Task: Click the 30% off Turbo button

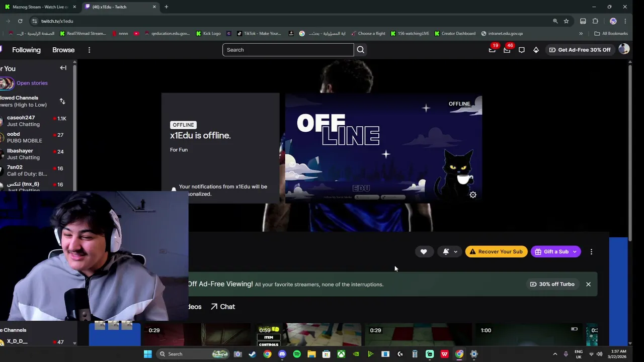Action: [552, 284]
